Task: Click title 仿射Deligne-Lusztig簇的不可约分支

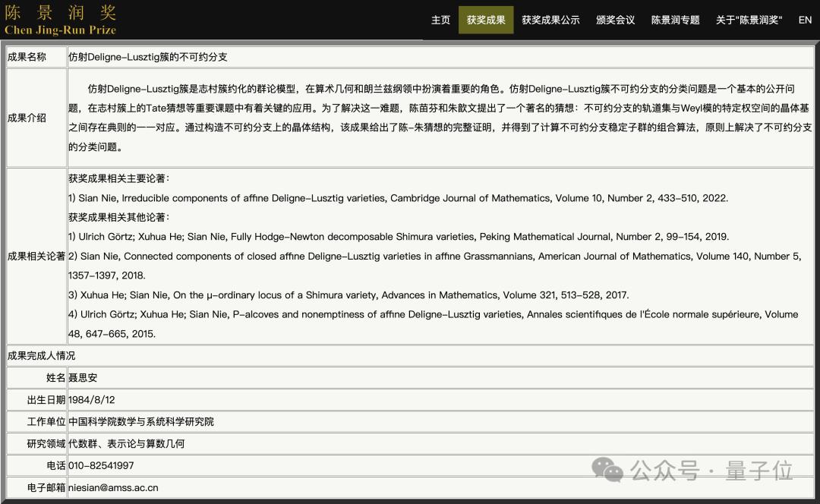Action: click(148, 57)
